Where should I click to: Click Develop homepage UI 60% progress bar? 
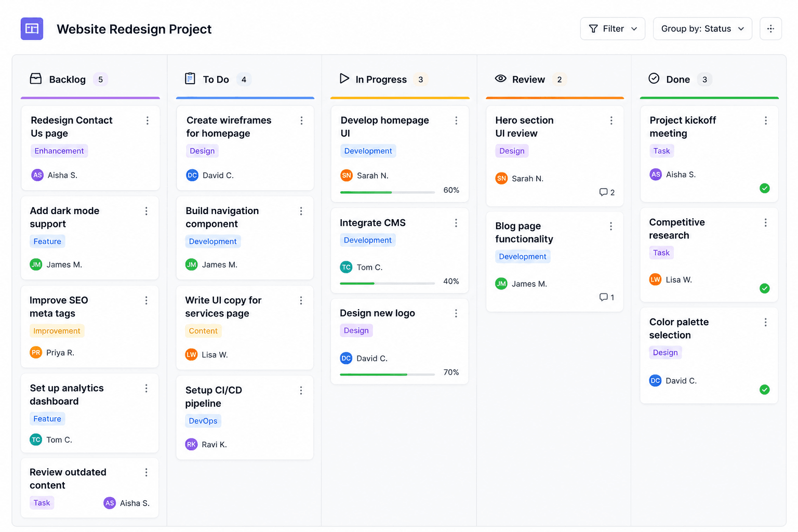tap(388, 192)
